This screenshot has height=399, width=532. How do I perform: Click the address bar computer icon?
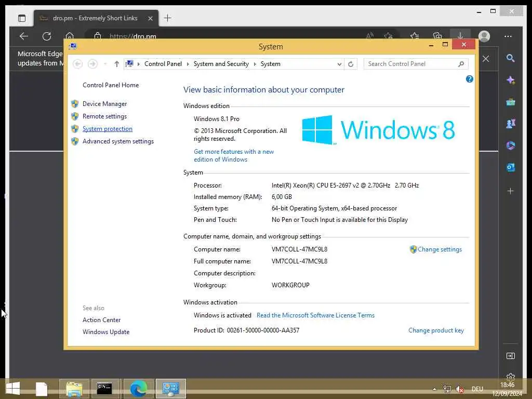[129, 63]
